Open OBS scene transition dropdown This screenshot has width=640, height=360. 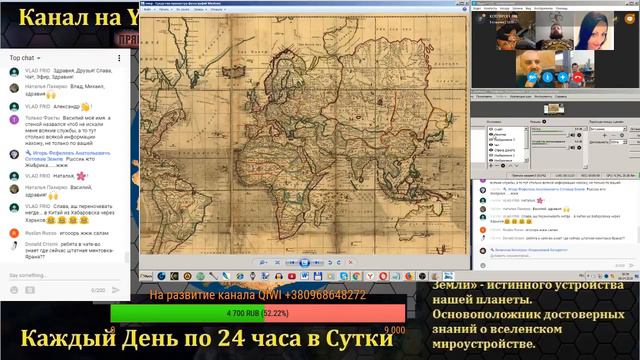[x=608, y=129]
